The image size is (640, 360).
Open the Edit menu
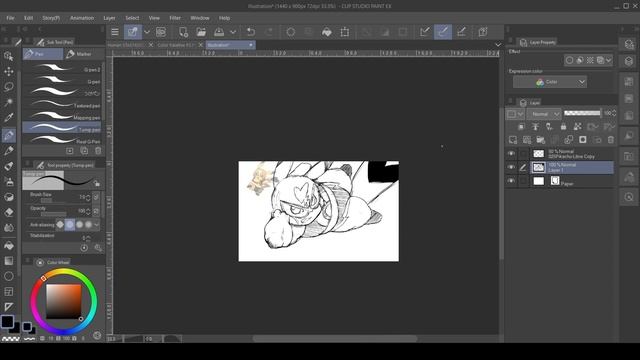[28, 18]
